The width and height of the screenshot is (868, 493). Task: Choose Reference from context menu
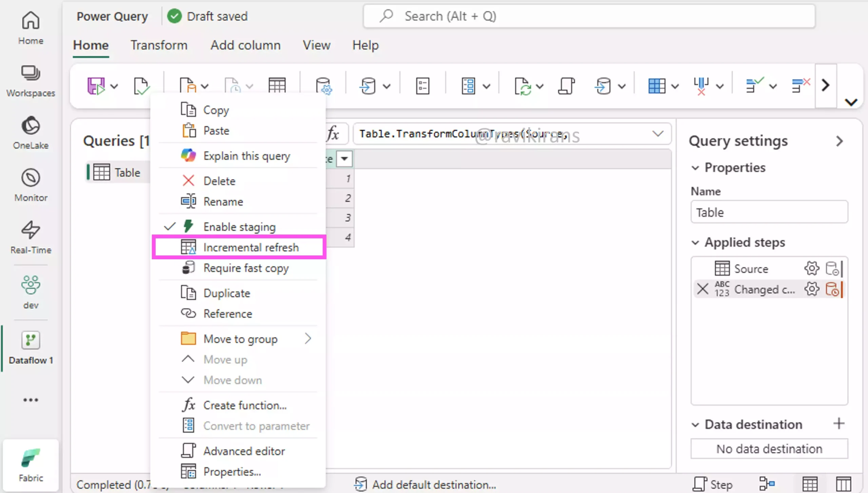point(239,314)
